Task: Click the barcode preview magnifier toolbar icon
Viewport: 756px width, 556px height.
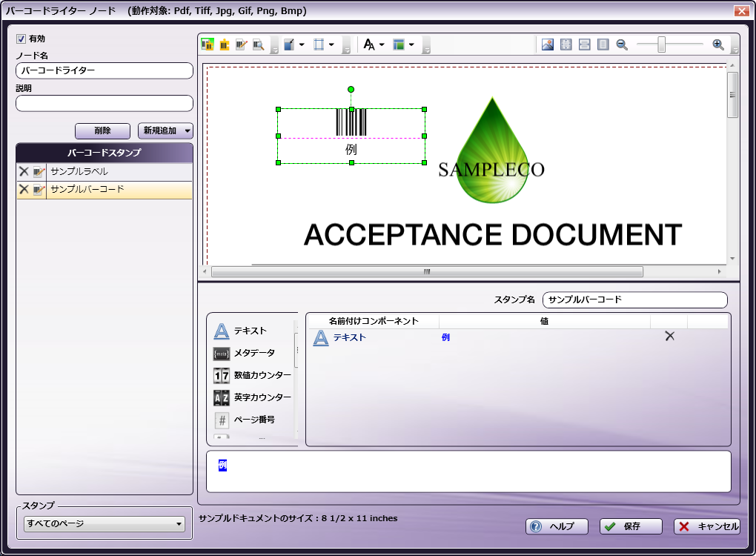Action: click(259, 44)
